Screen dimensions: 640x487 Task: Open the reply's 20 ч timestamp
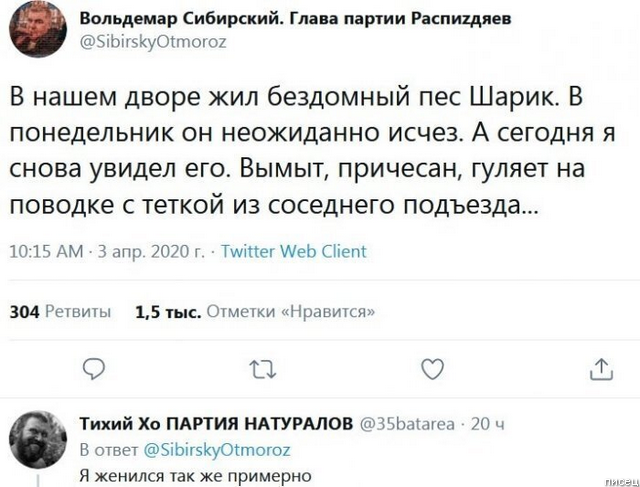487,423
